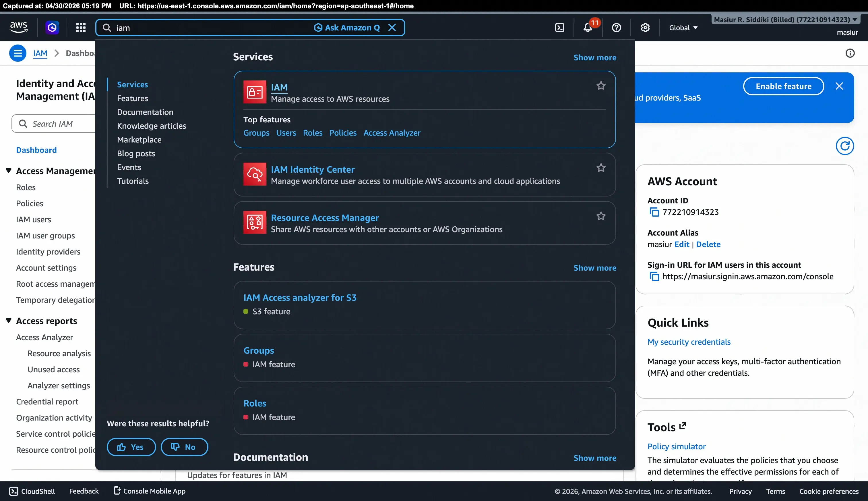This screenshot has height=501, width=868.
Task: Open Identity providers in sidebar
Action: coord(48,252)
